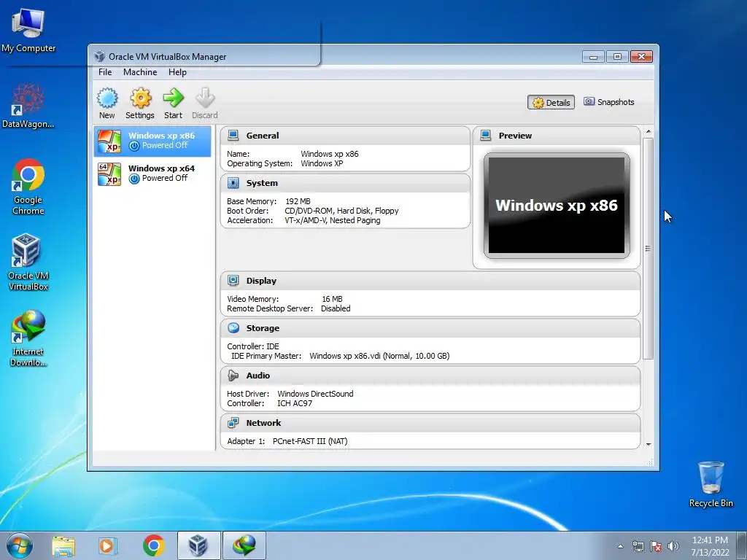This screenshot has width=747, height=560.
Task: Click 'CD/DVD-ROM, Hard Disk, Floppy' boot order
Action: point(341,211)
